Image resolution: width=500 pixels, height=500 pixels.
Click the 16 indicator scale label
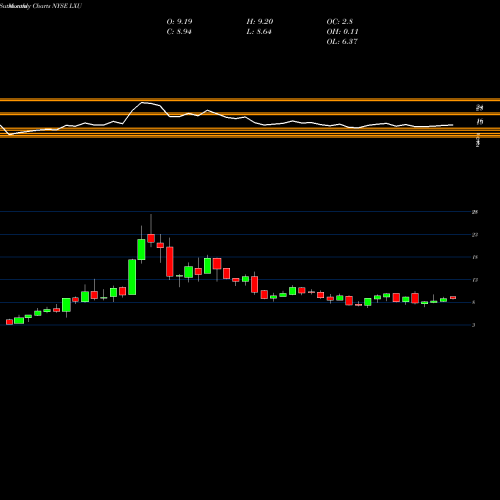tap(480, 122)
